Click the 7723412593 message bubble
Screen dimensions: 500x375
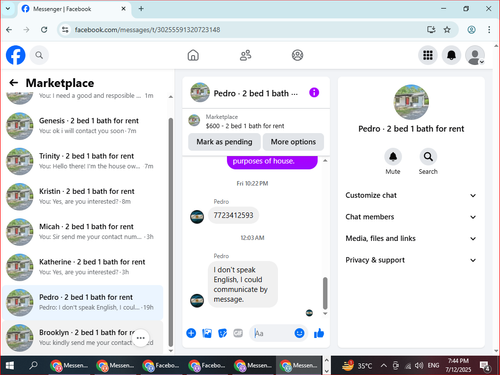(233, 215)
